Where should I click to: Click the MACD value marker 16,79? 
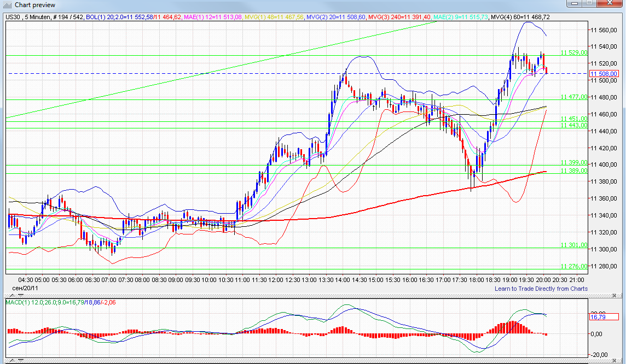coord(604,317)
